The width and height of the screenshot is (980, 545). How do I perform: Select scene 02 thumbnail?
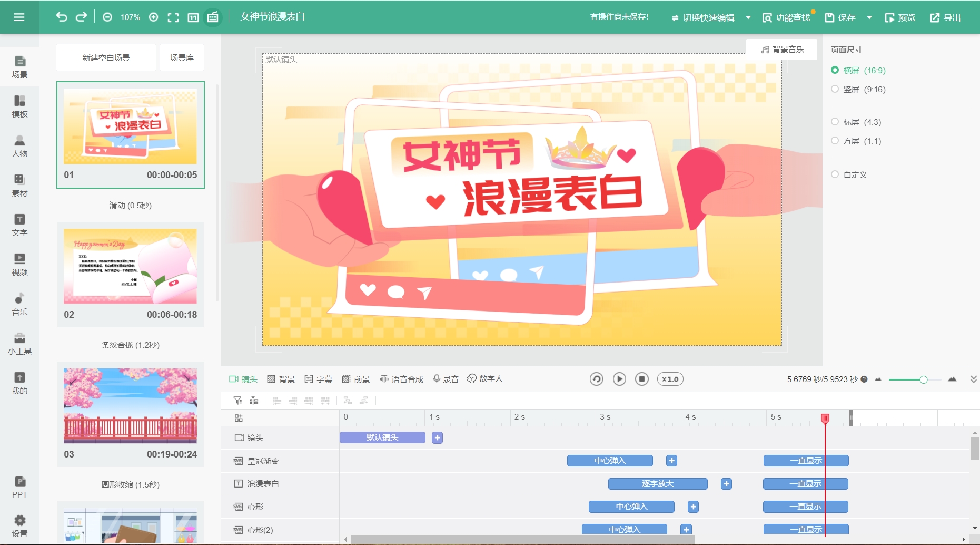[x=130, y=266]
